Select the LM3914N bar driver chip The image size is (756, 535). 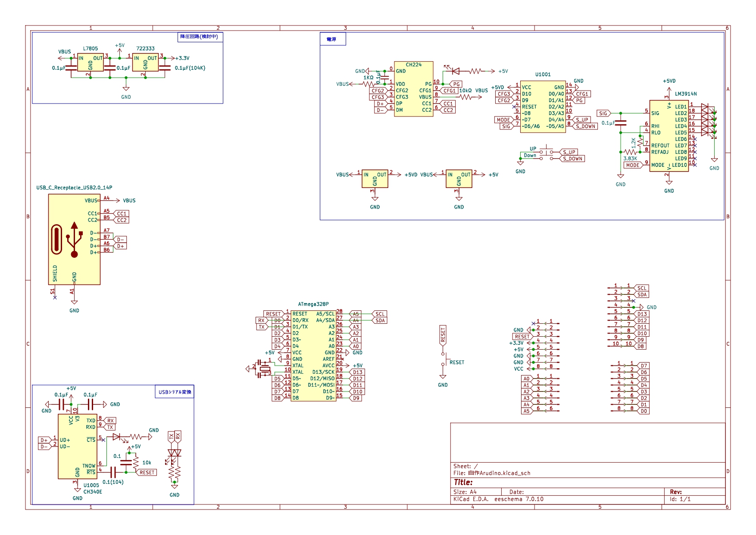pos(669,136)
